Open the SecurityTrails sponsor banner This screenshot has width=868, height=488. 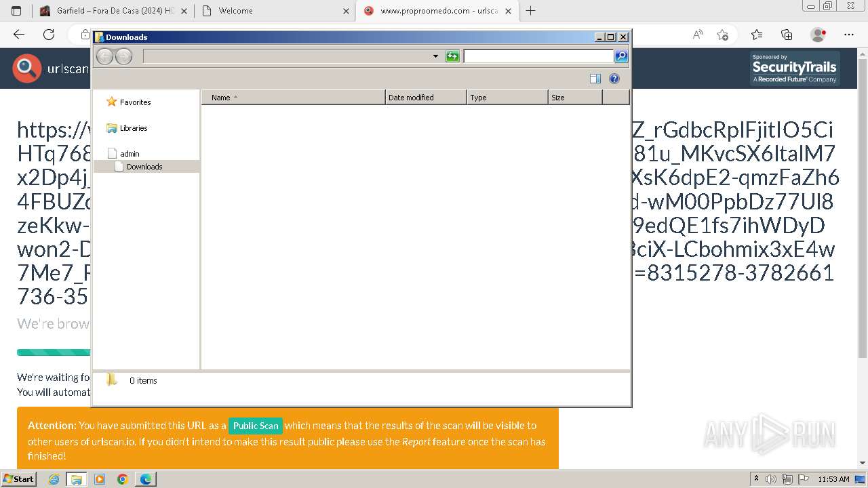tap(795, 68)
